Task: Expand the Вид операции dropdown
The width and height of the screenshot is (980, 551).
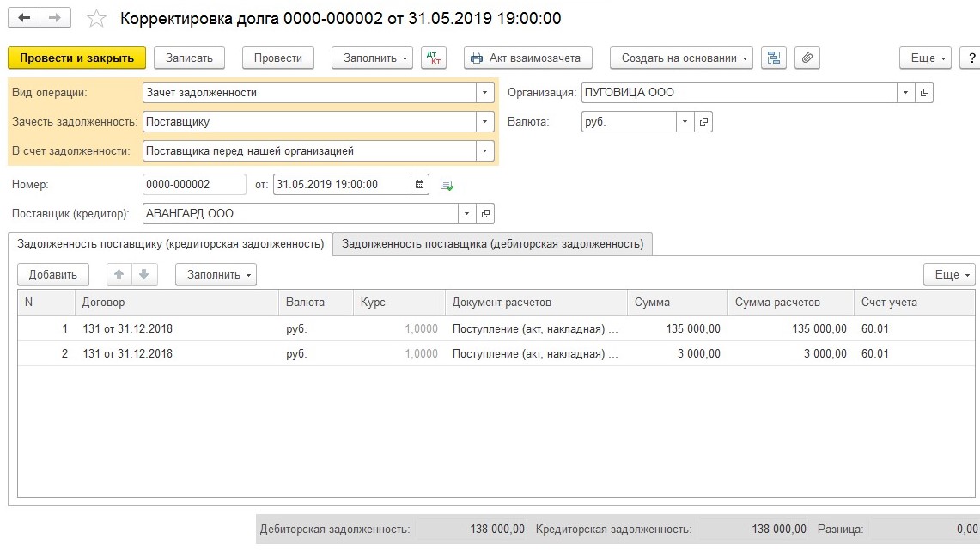Action: [485, 93]
